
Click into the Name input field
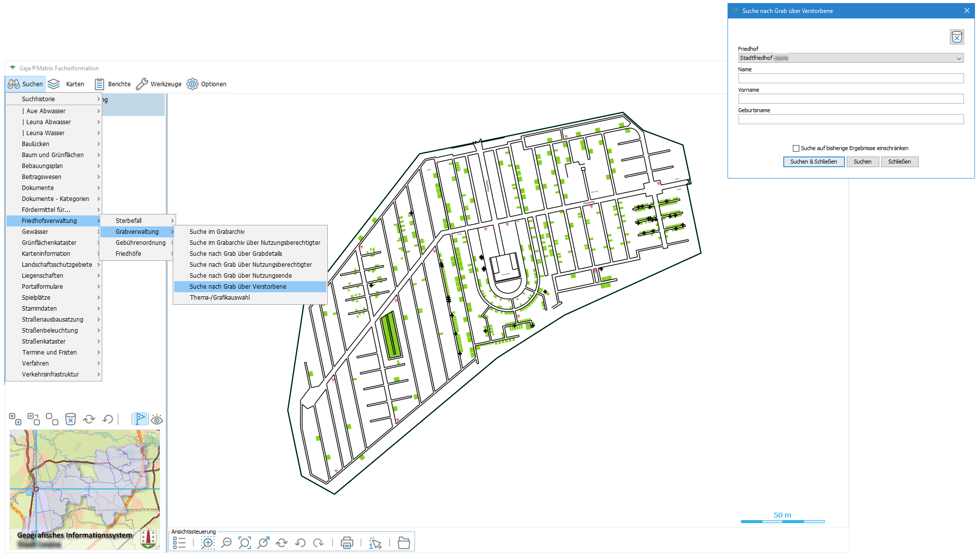coord(851,78)
